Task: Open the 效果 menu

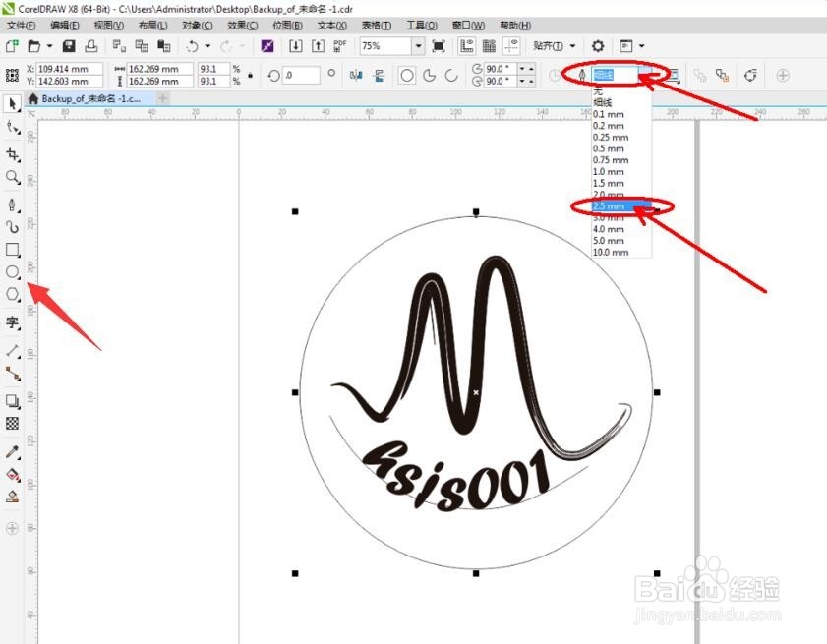Action: [x=243, y=26]
